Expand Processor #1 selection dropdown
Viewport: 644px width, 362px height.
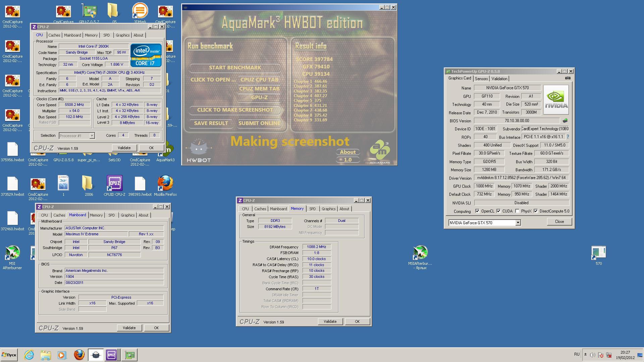point(92,136)
